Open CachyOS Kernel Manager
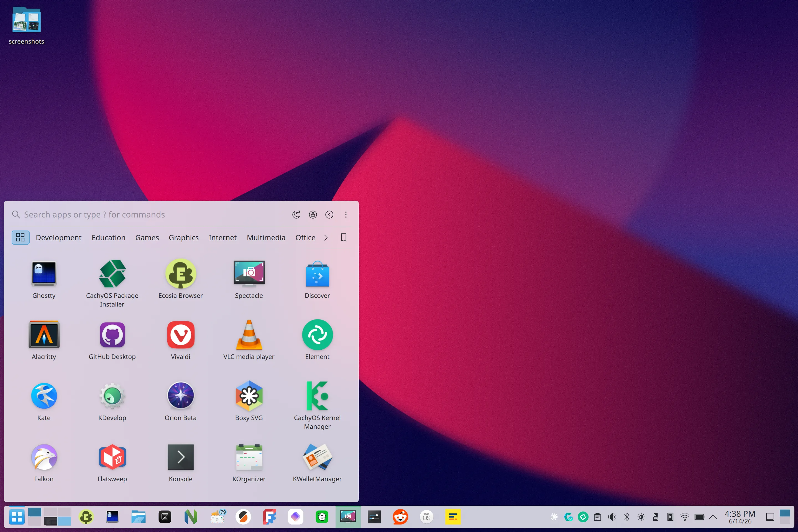The width and height of the screenshot is (798, 532). point(317,406)
